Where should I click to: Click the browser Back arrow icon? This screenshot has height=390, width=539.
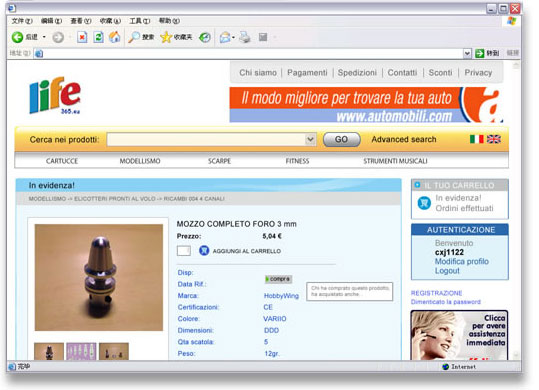pos(17,37)
